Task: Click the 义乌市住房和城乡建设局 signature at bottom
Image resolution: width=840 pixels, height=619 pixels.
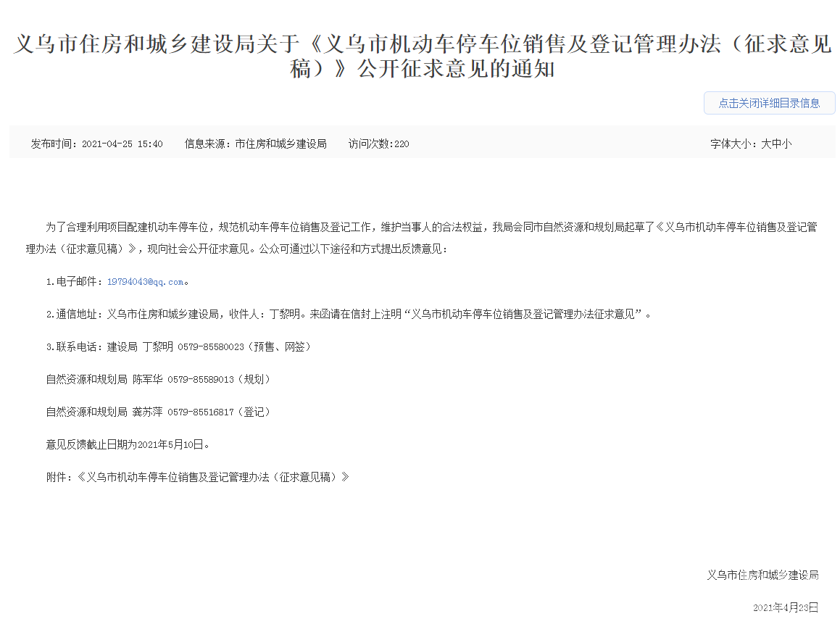Action: coord(762,575)
